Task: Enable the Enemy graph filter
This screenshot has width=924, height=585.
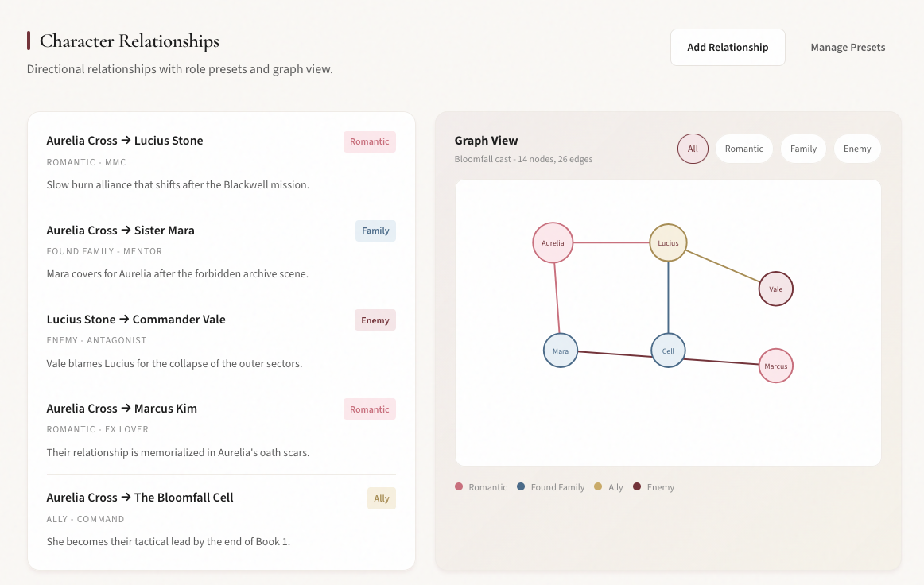Action: tap(857, 149)
